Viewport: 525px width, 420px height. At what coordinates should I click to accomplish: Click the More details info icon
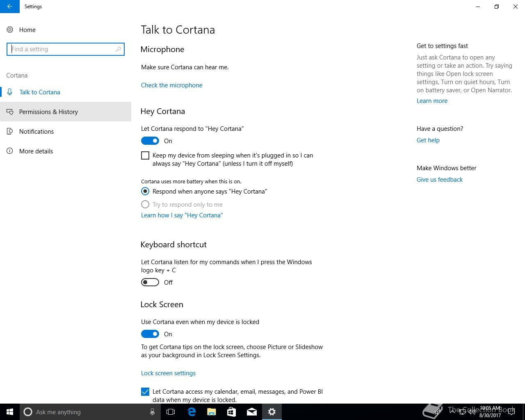point(10,151)
